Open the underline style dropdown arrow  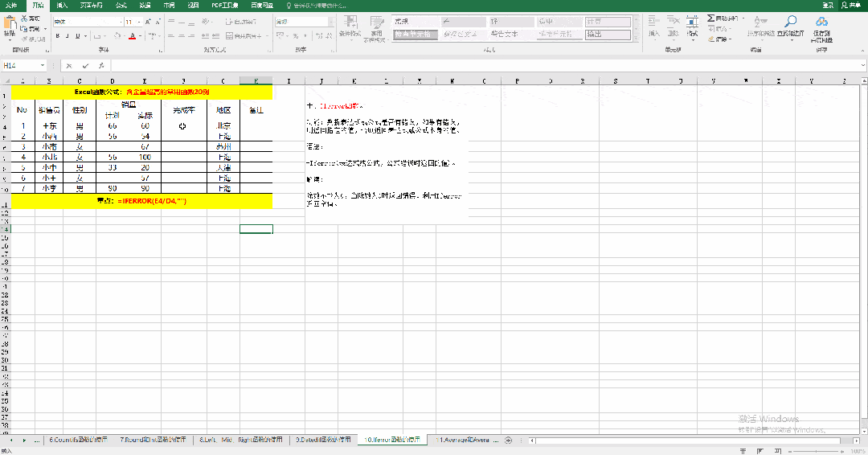tap(85, 36)
